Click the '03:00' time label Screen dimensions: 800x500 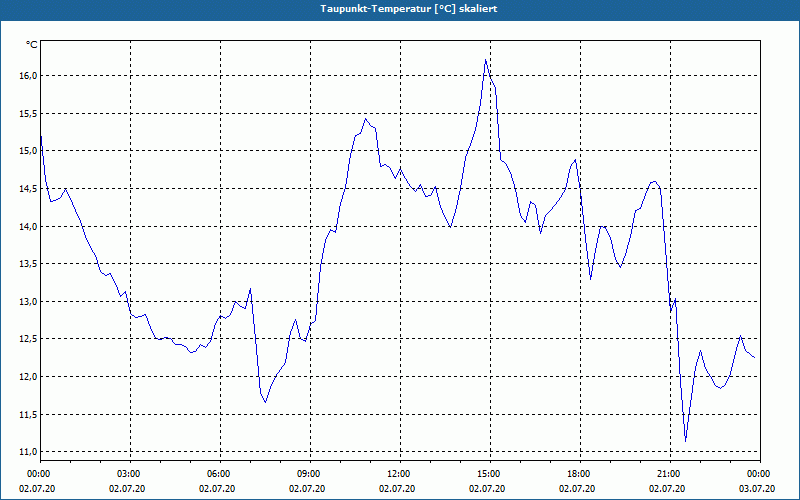click(128, 473)
